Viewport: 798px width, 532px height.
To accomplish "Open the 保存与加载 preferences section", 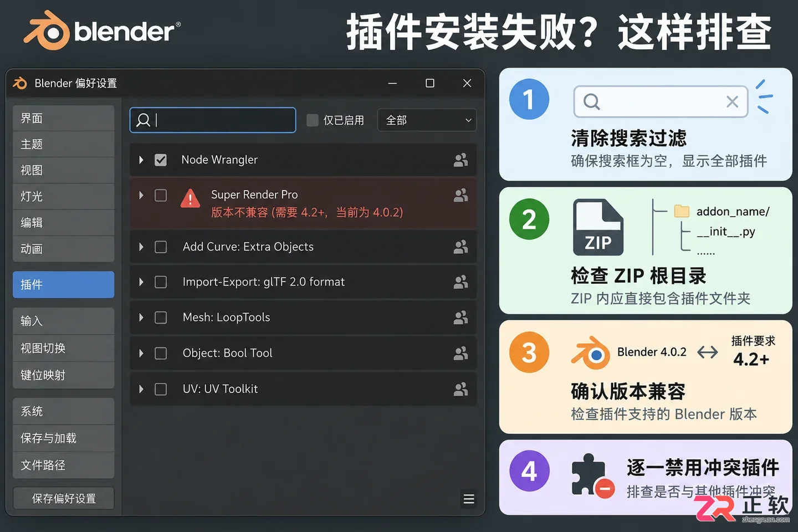I will 64,438.
